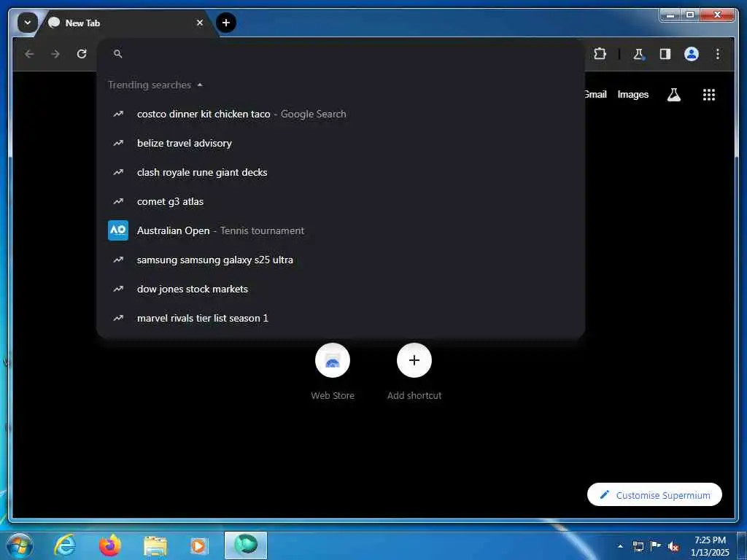Image resolution: width=747 pixels, height=560 pixels.
Task: Focus the address bar search field
Action: click(341, 54)
